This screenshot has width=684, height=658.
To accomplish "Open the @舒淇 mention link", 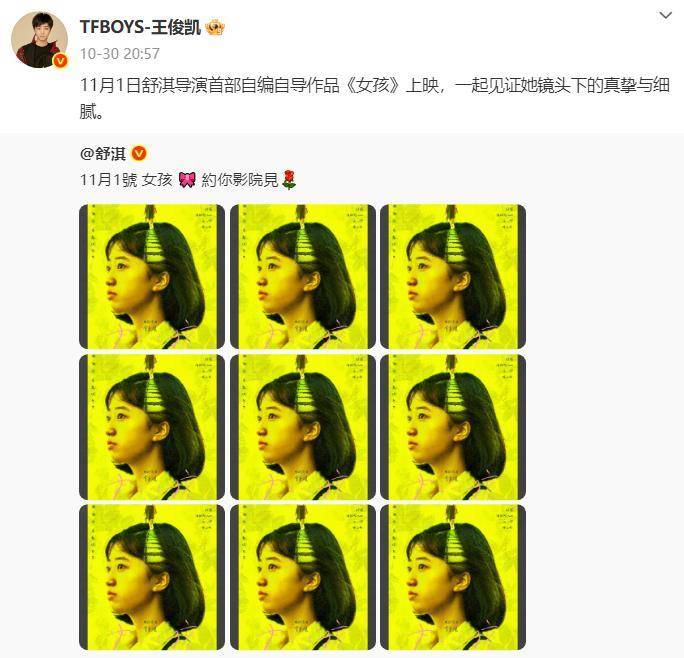I will tap(103, 154).
